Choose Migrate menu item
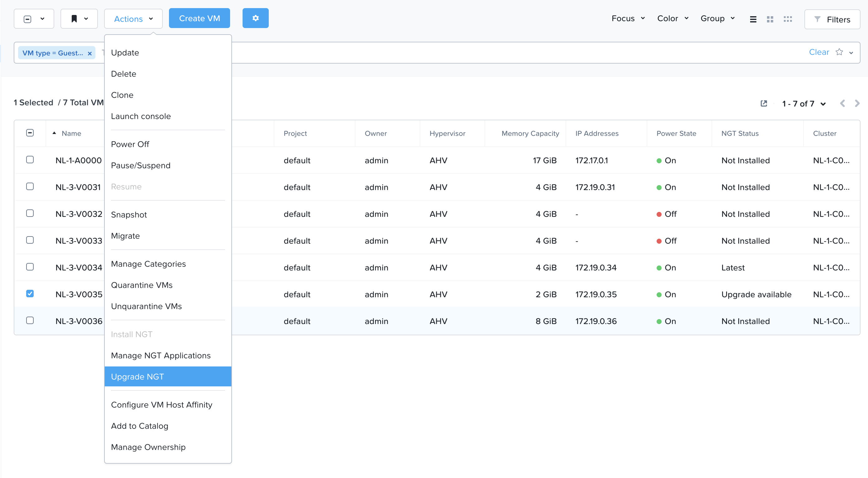 point(168,236)
